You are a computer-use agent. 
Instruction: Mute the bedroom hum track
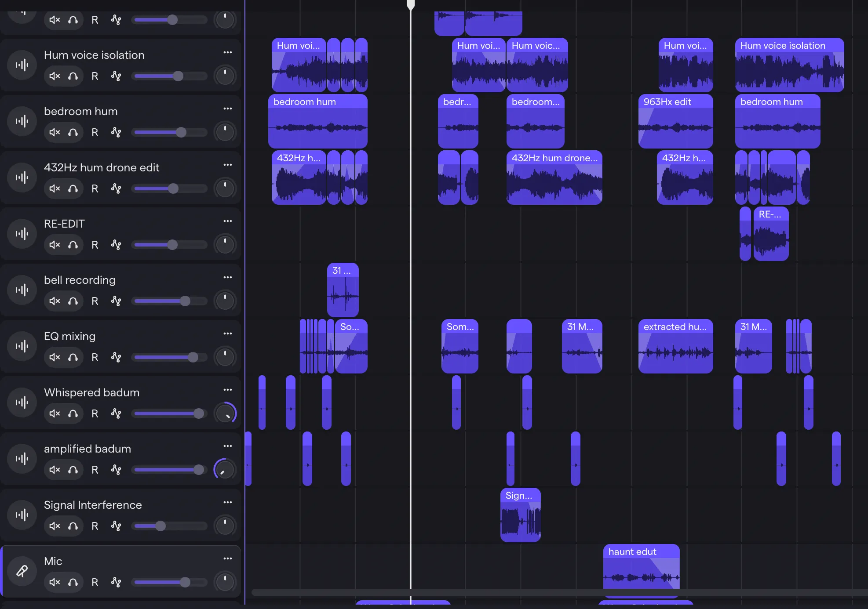55,132
